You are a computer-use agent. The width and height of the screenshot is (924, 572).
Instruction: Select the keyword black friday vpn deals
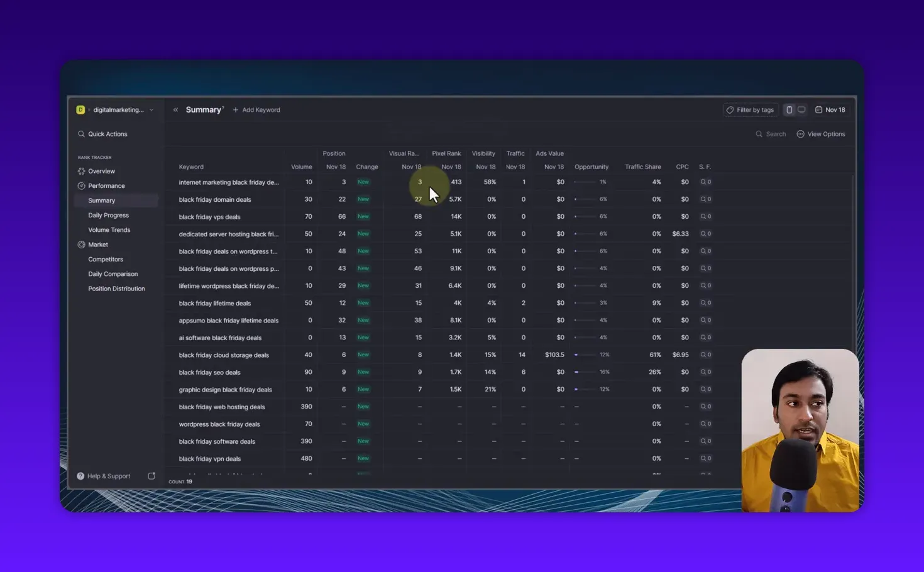pos(210,458)
